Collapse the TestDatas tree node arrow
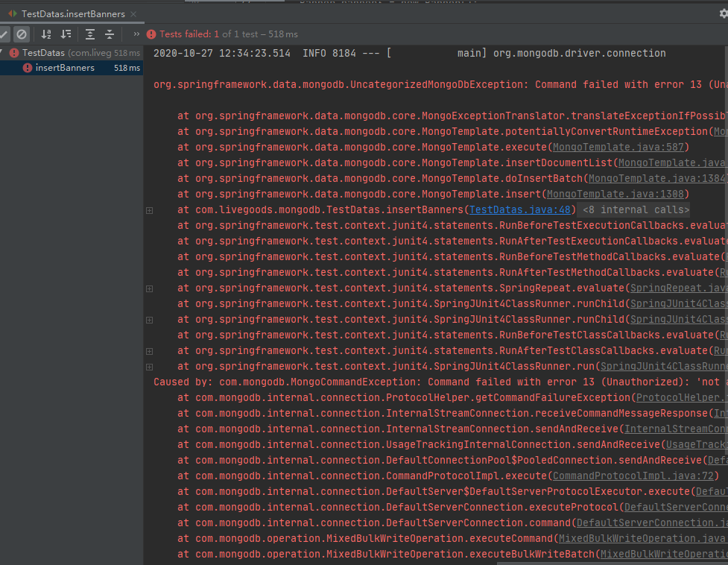The width and height of the screenshot is (728, 565). click(2, 52)
